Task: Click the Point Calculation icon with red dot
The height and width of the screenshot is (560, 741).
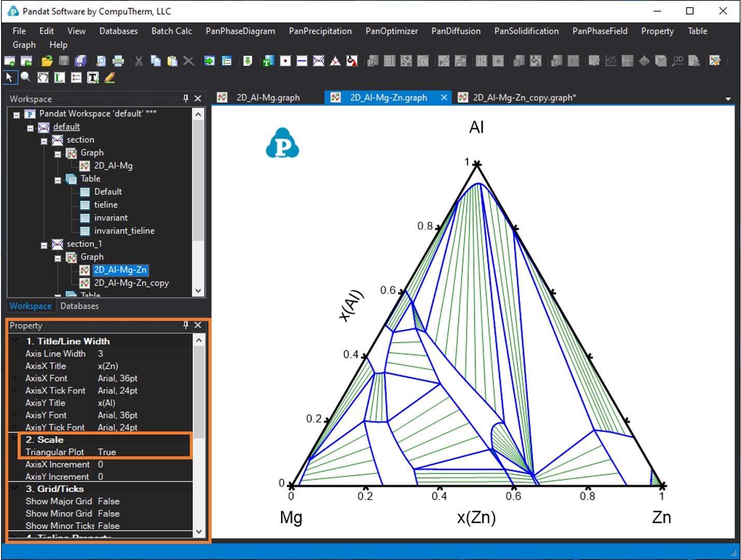Action: tap(285, 61)
